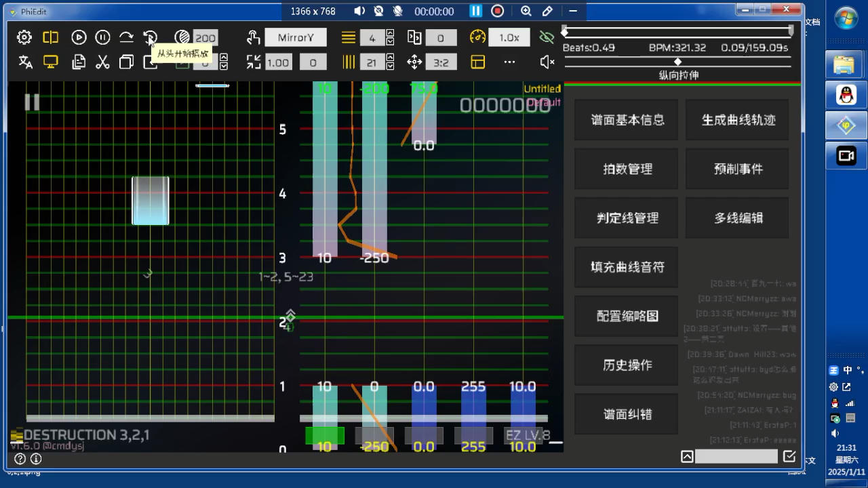The image size is (868, 488).
Task: Click recorder pause button
Action: (476, 11)
